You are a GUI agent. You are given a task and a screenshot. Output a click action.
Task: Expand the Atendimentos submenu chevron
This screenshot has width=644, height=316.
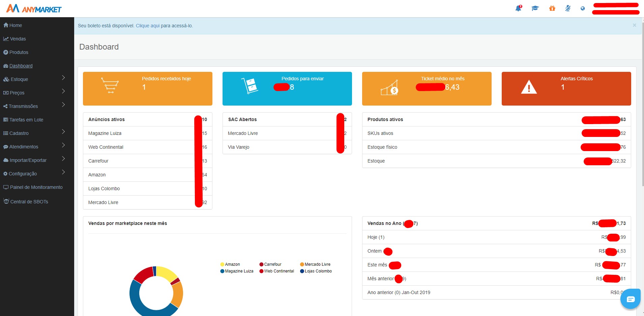pyautogui.click(x=63, y=145)
